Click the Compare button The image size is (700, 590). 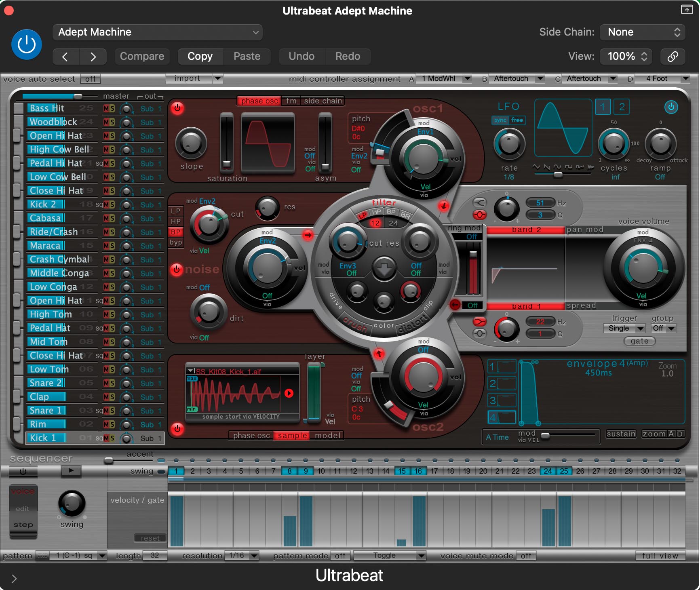pyautogui.click(x=142, y=57)
